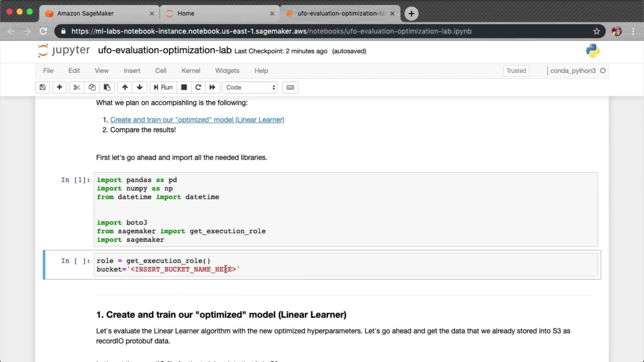Insert cell below with plus icon
The height and width of the screenshot is (362, 644).
pyautogui.click(x=59, y=87)
